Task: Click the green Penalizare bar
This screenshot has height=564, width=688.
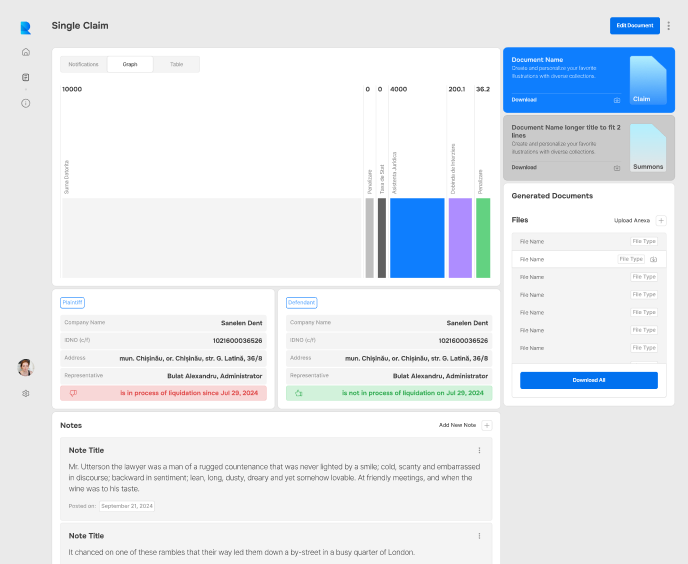Action: point(483,238)
